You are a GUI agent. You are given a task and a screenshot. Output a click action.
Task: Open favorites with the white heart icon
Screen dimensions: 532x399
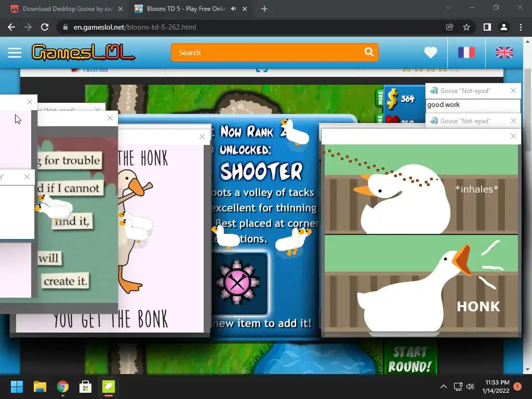point(431,52)
